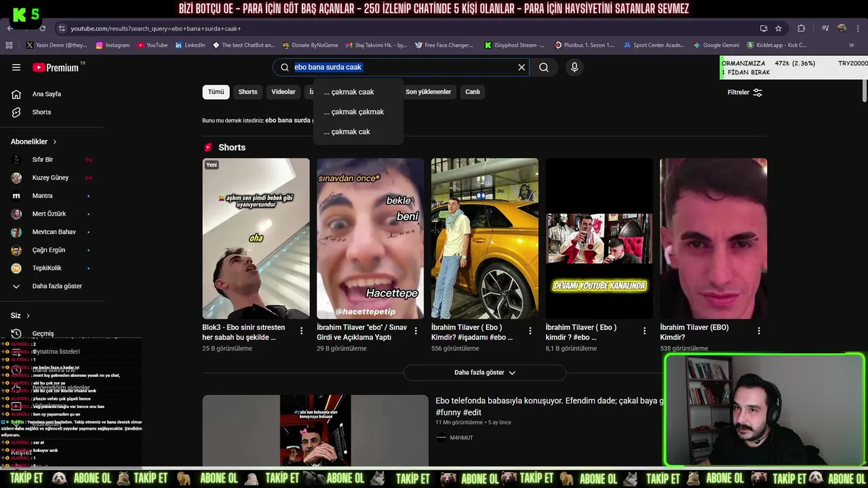Start voice search with the microphone icon
The height and width of the screenshot is (488, 868).
[x=574, y=67]
